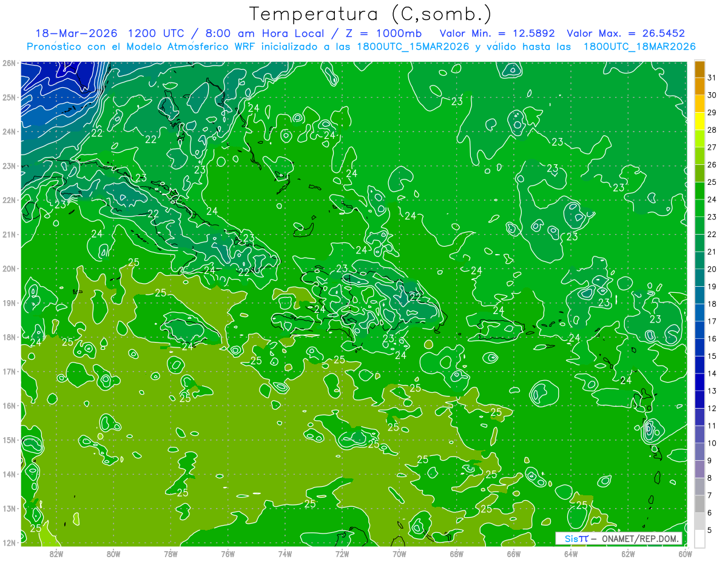Click the "14N" latitude axis label

(x=9, y=474)
